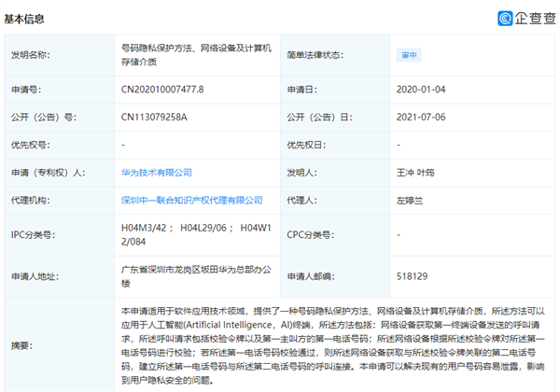This screenshot has height=392, width=560.
Task: Click the 基本信息 section heading
Action: 24,19
